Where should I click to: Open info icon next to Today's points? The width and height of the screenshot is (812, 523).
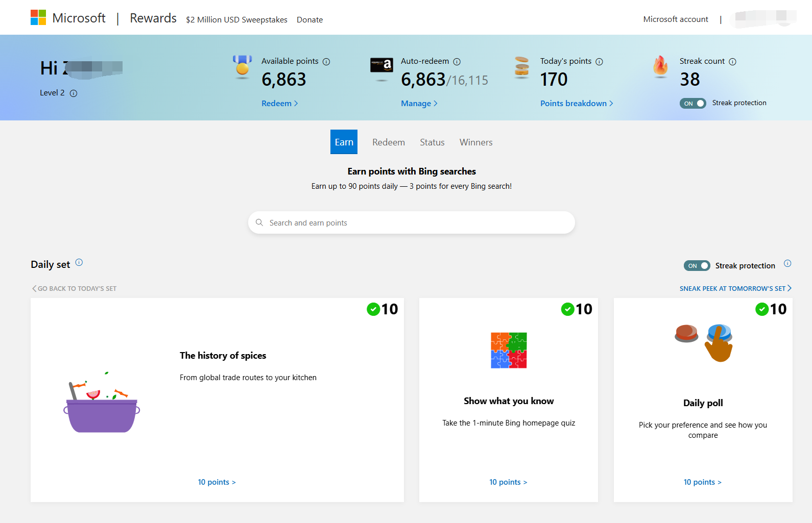click(600, 62)
